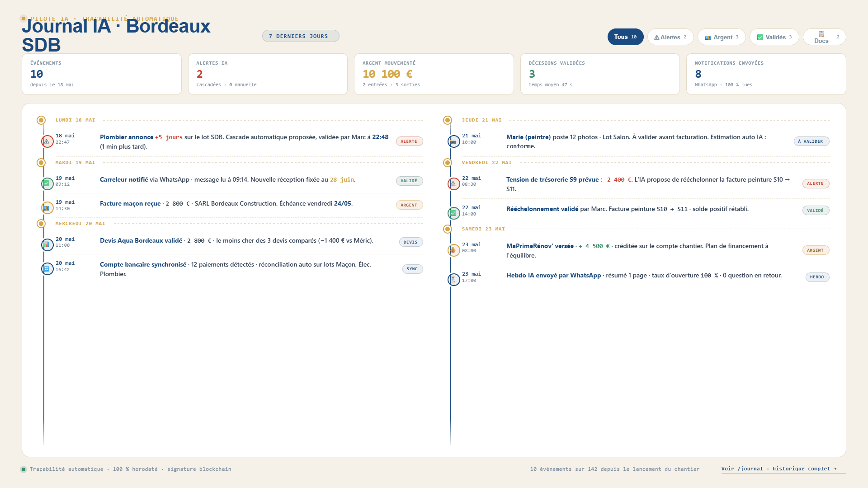Open the Notifications envoyées stat card
The width and height of the screenshot is (868, 488).
766,74
